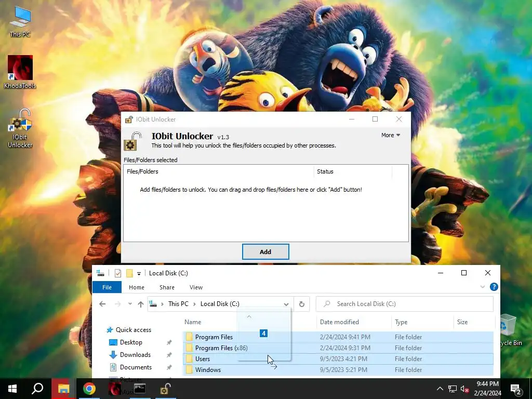This screenshot has width=532, height=399.
Task: Unpin Downloads using its pin icon
Action: [169, 355]
